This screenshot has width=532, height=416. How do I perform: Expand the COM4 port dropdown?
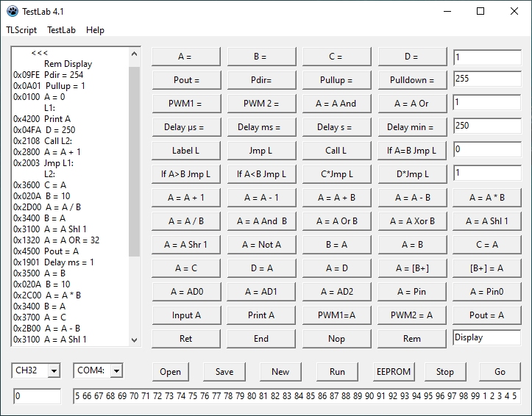116,371
